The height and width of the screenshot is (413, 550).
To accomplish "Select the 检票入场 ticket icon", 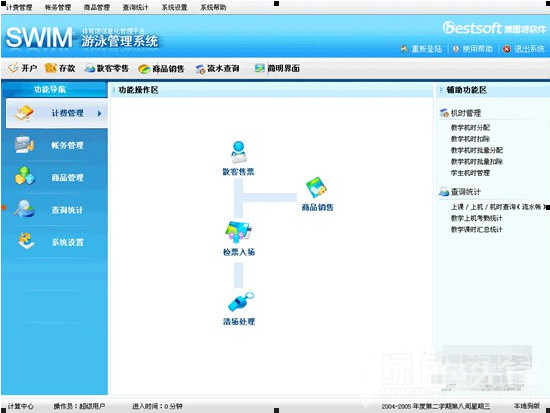I will [x=238, y=231].
